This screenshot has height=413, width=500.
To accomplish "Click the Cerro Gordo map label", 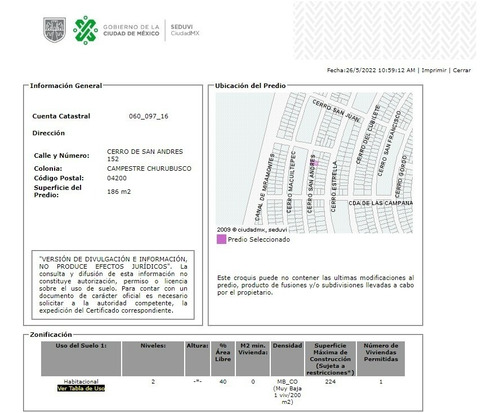I will tap(401, 176).
